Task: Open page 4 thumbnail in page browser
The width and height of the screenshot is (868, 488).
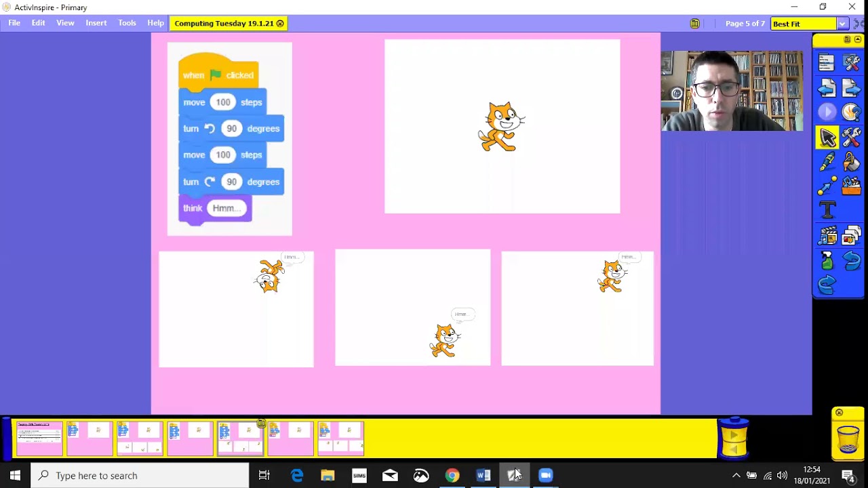Action: coord(190,439)
